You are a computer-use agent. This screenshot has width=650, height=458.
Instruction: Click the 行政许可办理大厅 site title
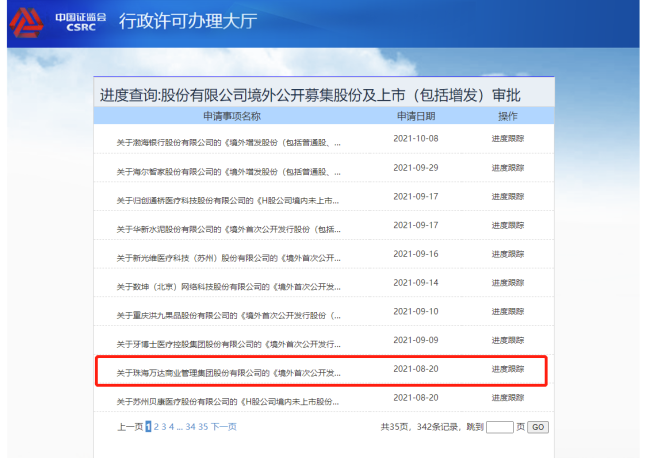click(x=188, y=21)
